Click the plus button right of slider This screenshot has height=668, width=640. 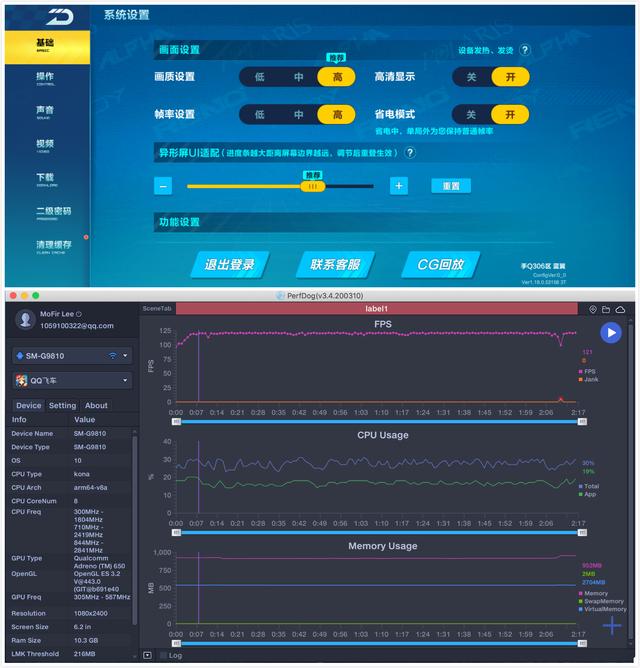pos(399,186)
